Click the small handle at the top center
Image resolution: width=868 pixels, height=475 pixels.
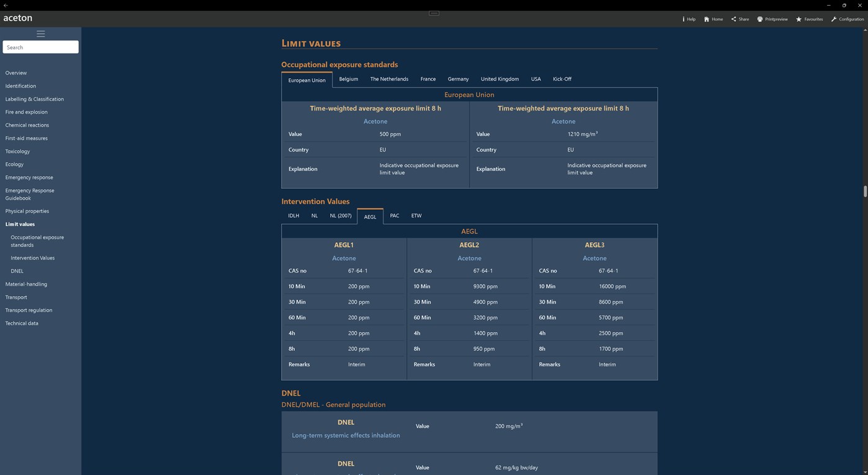point(434,13)
